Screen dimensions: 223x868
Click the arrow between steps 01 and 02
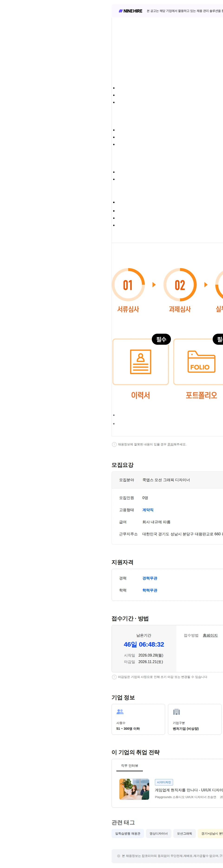coord(154,285)
